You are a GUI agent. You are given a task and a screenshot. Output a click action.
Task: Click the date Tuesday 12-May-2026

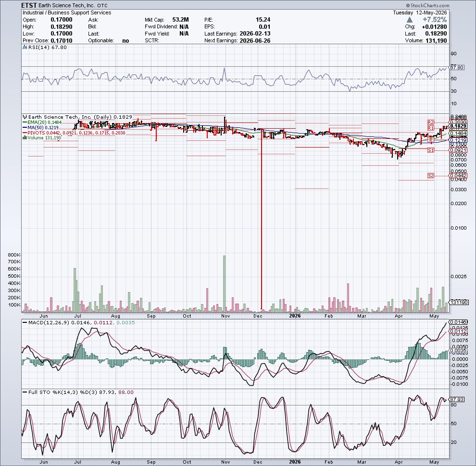(x=420, y=12)
